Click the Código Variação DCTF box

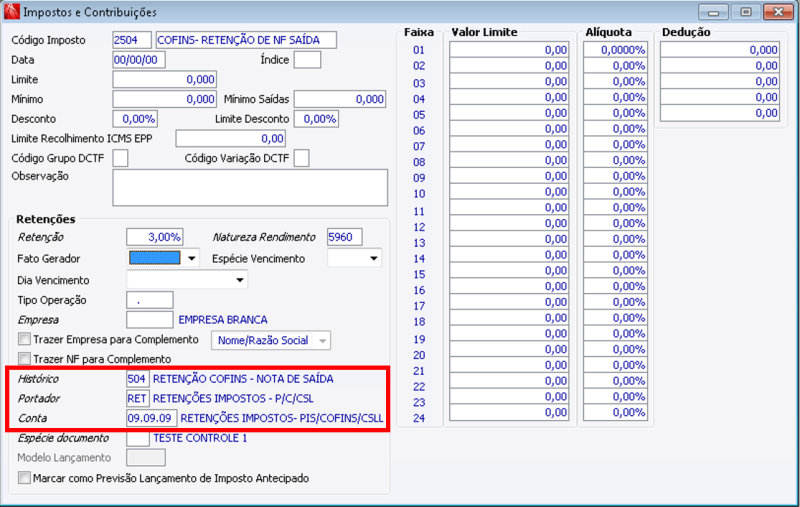302,158
